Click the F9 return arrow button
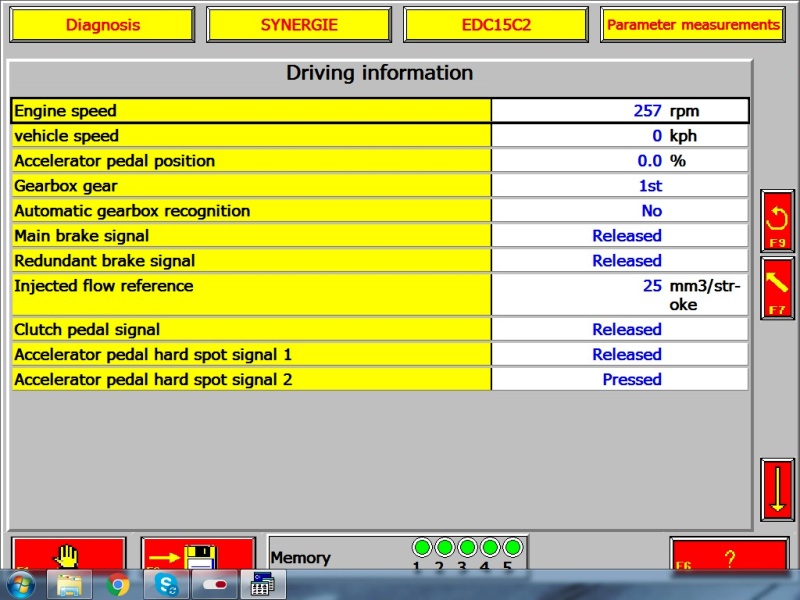This screenshot has width=800, height=600. [x=777, y=220]
